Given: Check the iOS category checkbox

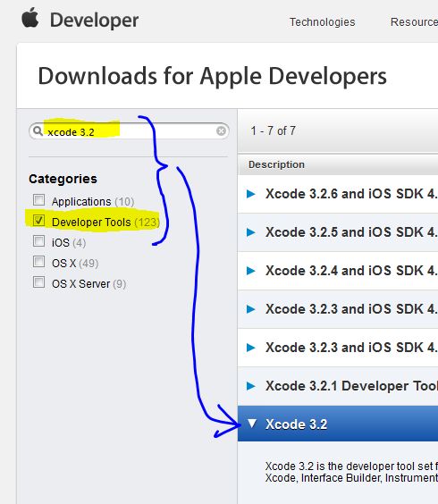Looking at the screenshot, I should (x=39, y=240).
